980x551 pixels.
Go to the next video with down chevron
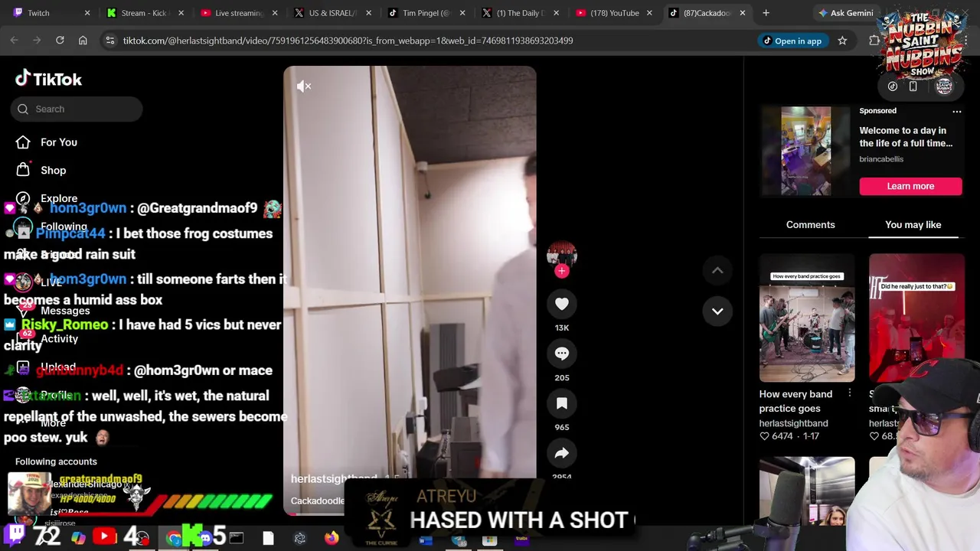click(717, 311)
